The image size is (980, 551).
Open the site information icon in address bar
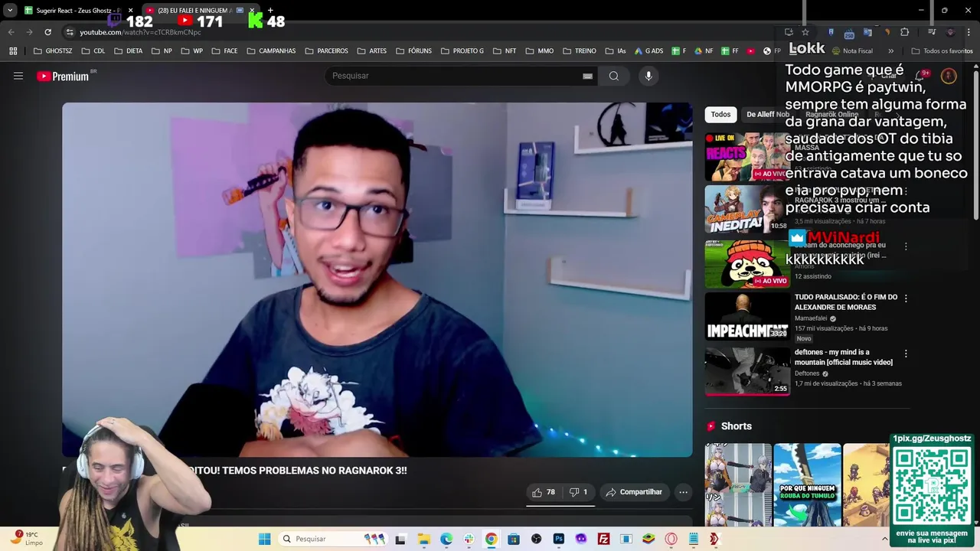[70, 32]
